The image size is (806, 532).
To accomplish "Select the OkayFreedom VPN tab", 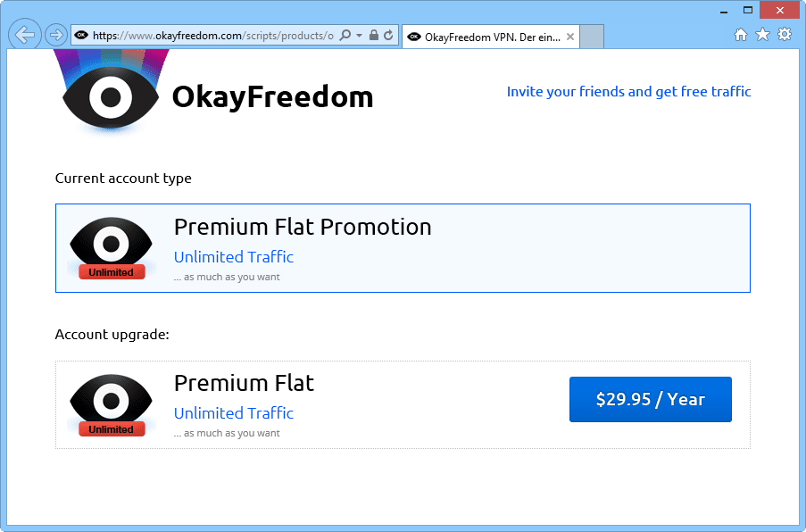I will tap(482, 37).
